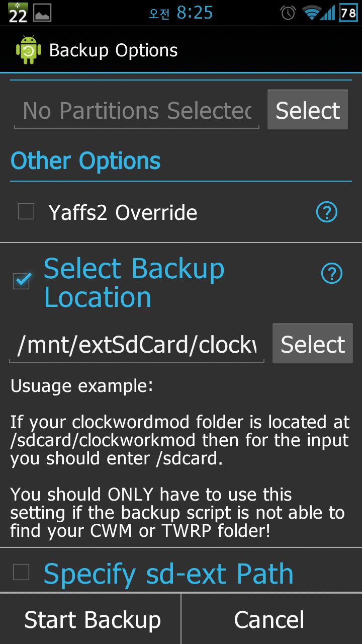Uncheck Select Backup Location checkbox
Screen dimensions: 362x644
pos(22,280)
